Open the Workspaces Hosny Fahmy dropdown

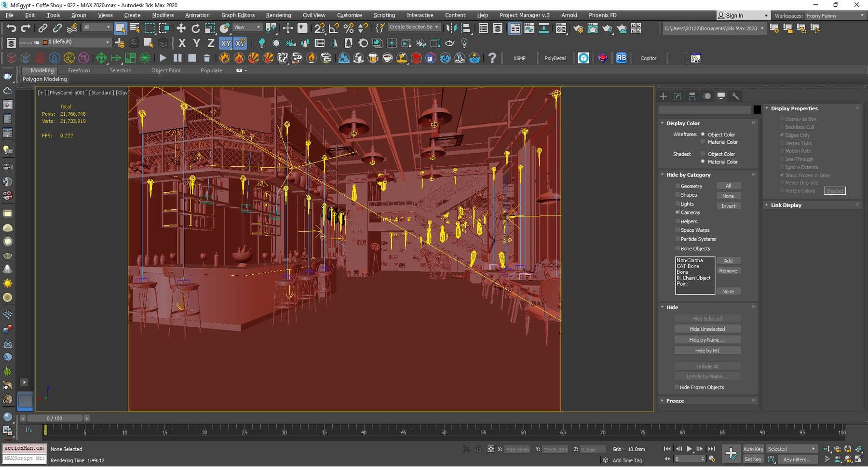835,16
